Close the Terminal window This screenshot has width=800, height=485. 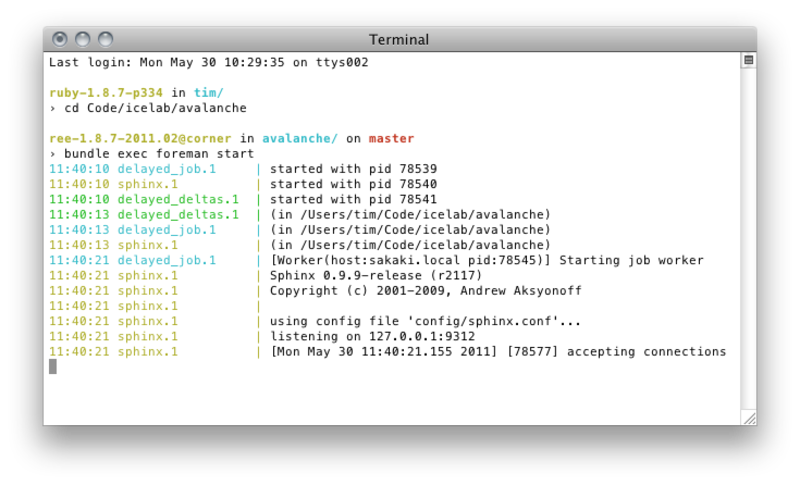click(60, 39)
